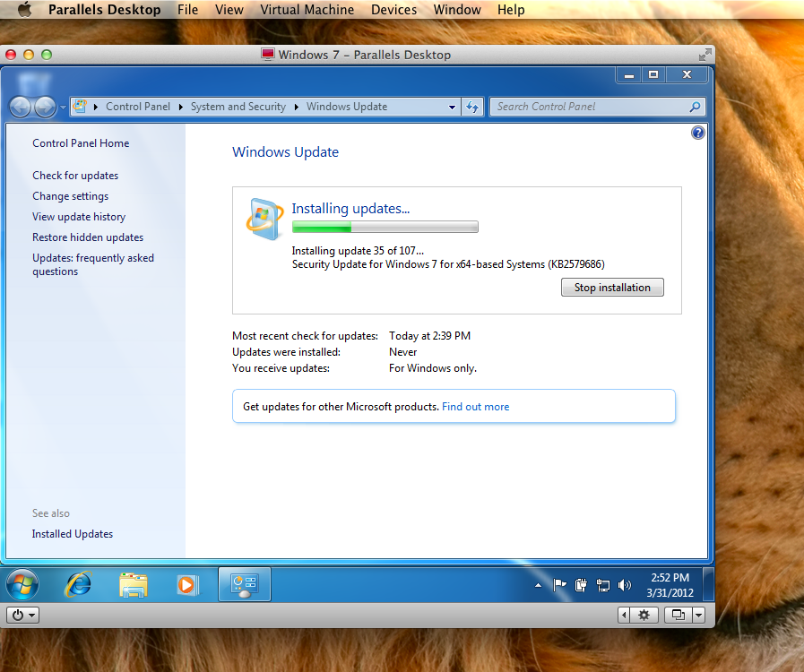804x672 pixels.
Task: Refresh the Windows Update page
Action: pyautogui.click(x=472, y=108)
